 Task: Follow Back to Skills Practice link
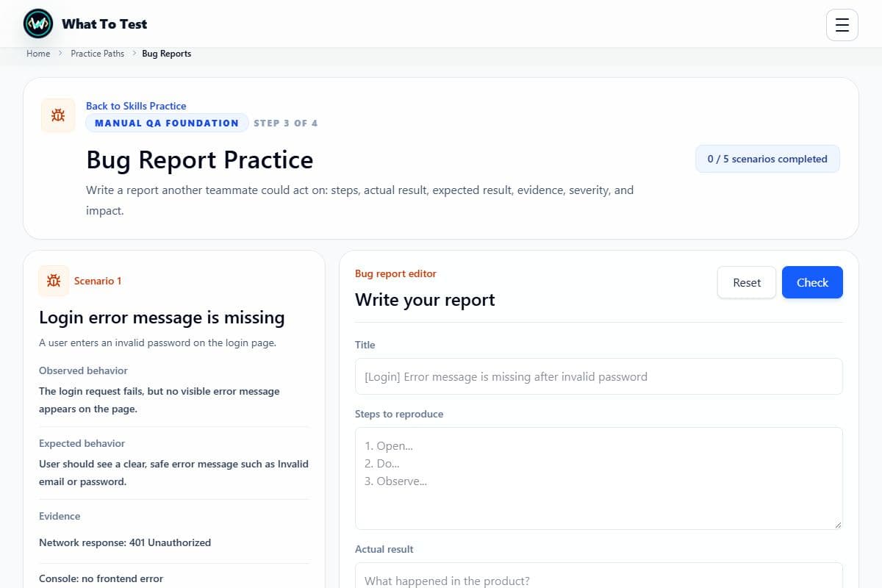136,106
